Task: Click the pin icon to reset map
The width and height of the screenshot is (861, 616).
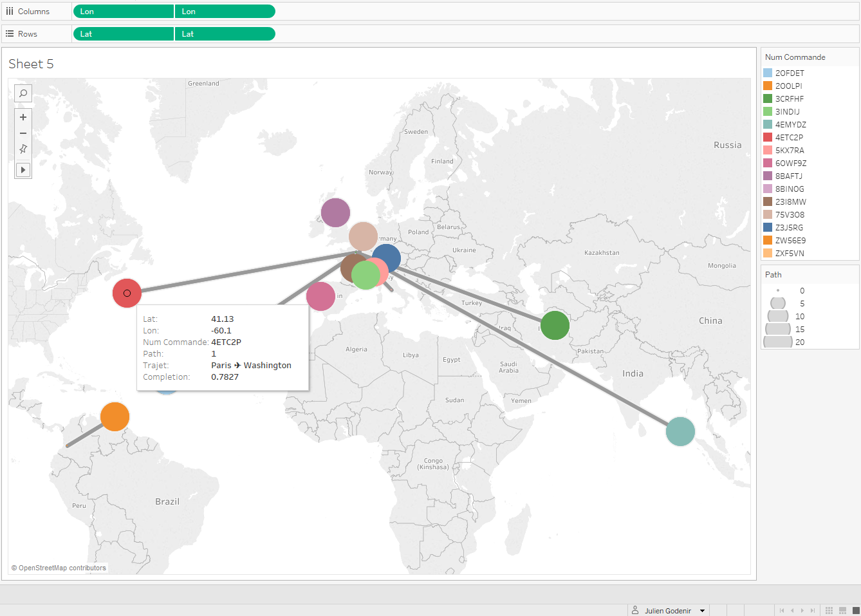Action: 23,149
